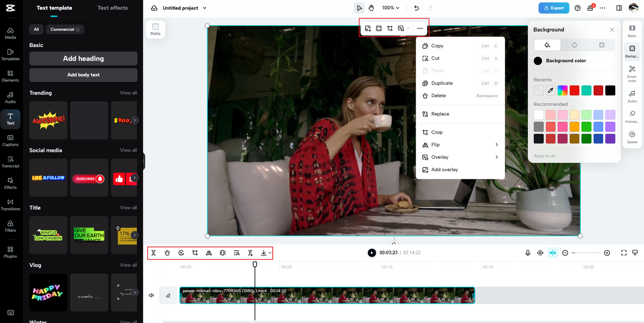
Task: Open the Speed panel on right sidebar
Action: [x=632, y=138]
